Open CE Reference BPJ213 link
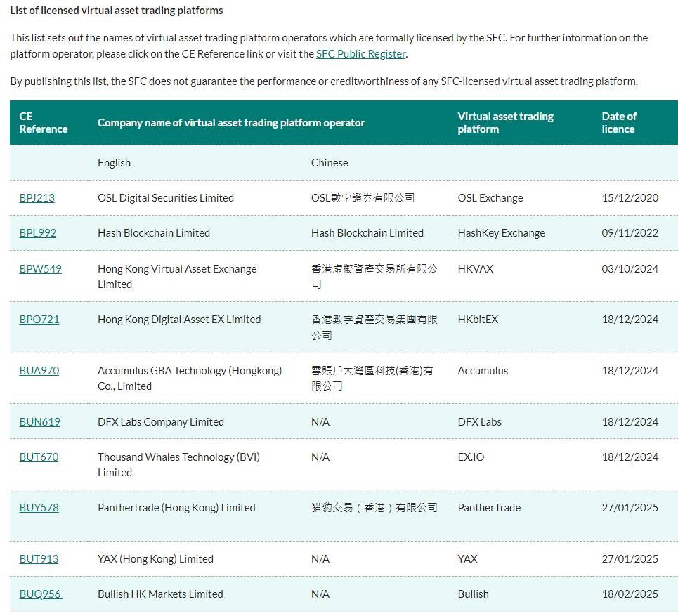Viewport: 678px width, 616px height. (x=37, y=198)
